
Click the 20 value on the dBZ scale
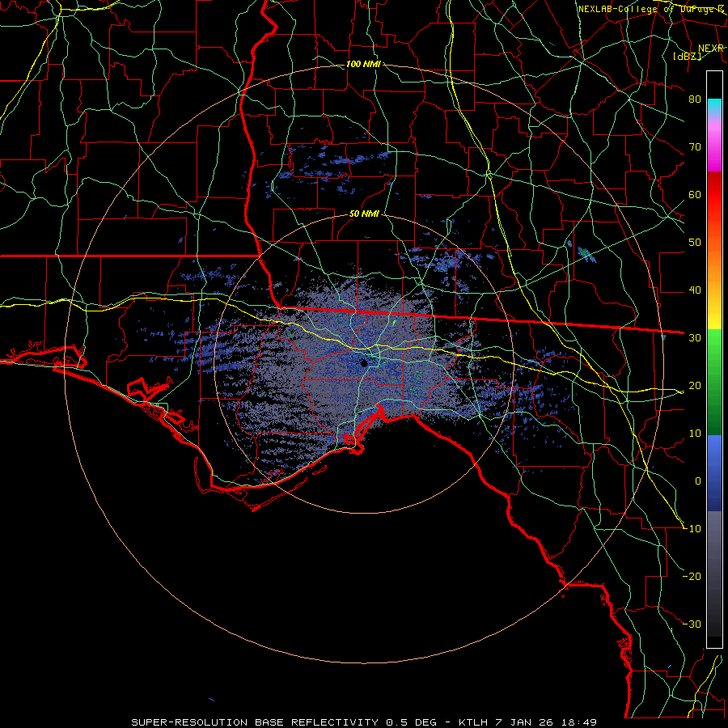pos(695,385)
